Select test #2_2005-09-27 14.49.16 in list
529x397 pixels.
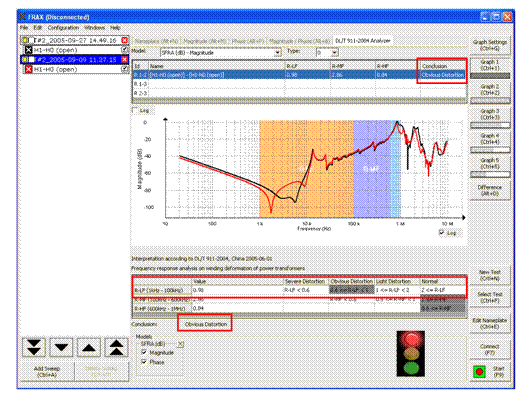[x=74, y=40]
